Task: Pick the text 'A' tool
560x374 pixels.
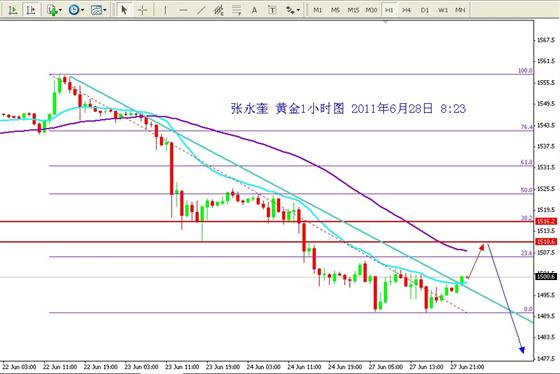Action: (x=254, y=10)
